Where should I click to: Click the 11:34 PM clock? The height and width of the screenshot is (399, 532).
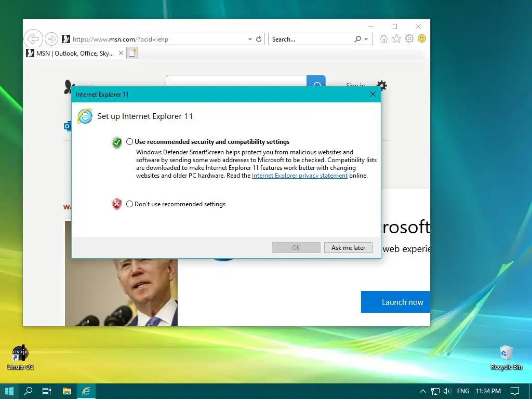pyautogui.click(x=488, y=391)
